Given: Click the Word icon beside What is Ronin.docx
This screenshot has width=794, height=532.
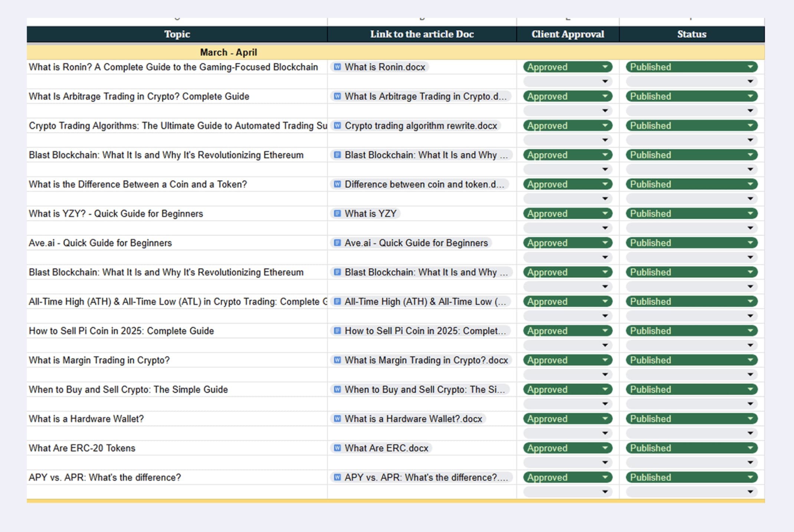Looking at the screenshot, I should 337,67.
